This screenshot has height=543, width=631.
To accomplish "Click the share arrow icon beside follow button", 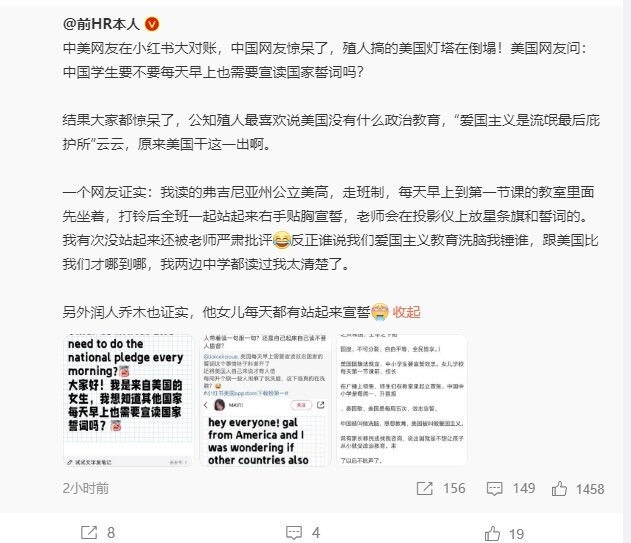I will click(x=320, y=405).
